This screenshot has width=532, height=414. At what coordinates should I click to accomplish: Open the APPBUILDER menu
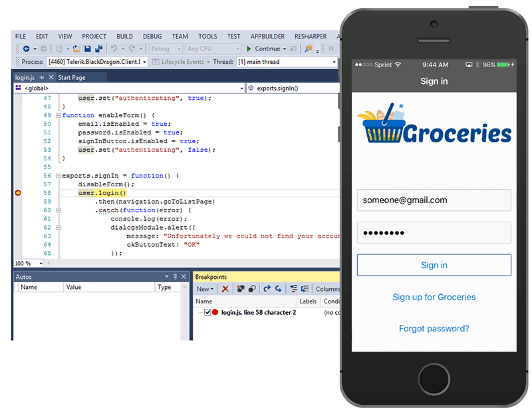coord(267,37)
